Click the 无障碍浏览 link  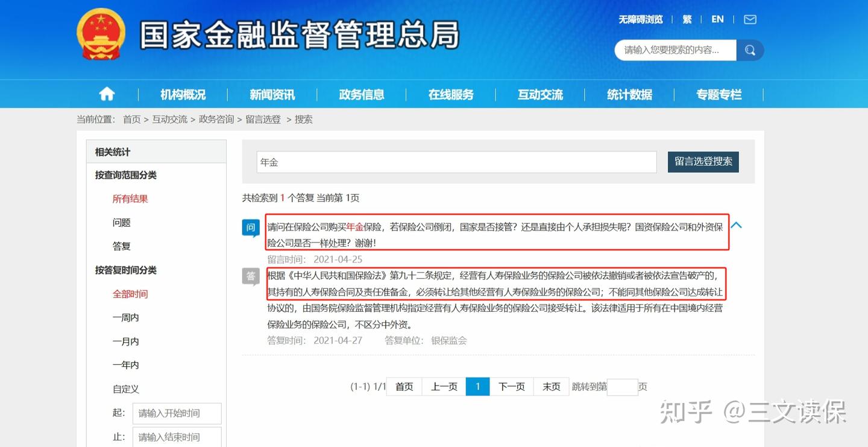click(x=640, y=19)
